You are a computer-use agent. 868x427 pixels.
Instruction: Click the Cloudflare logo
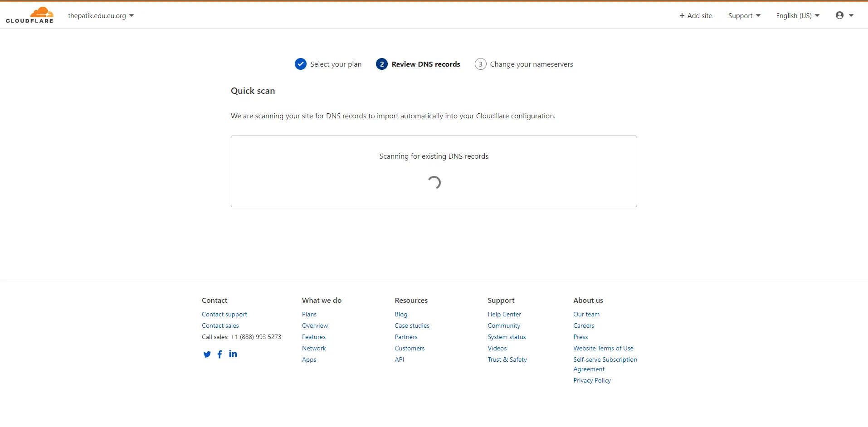[x=29, y=15]
